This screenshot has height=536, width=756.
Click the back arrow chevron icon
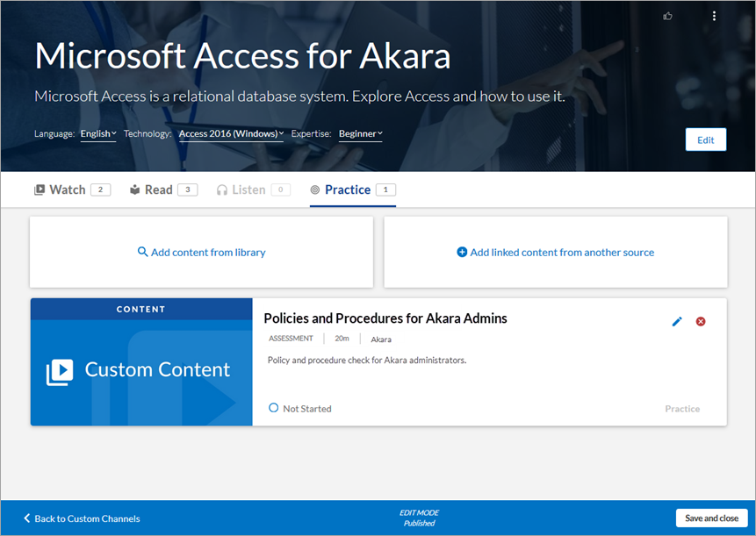pos(26,518)
